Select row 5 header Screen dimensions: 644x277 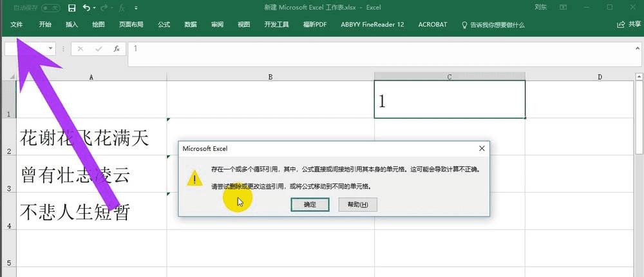tap(8, 248)
